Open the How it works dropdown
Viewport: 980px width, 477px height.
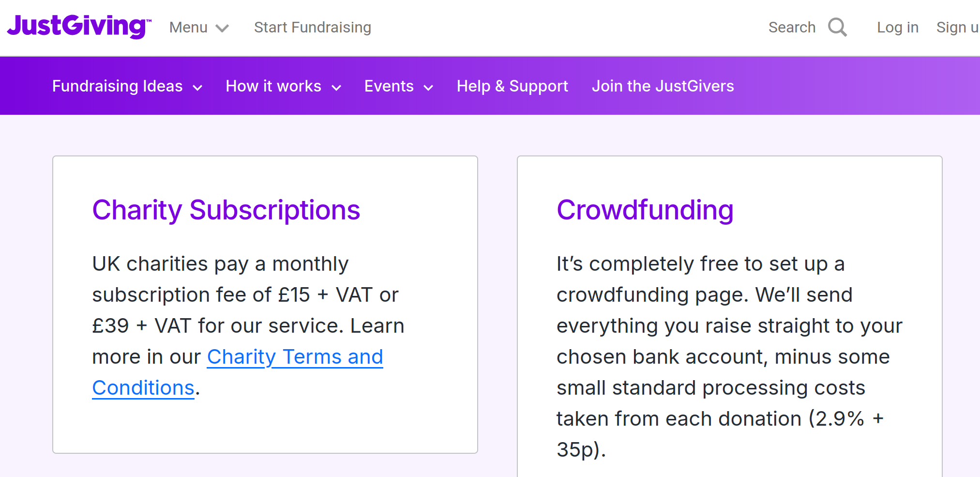[273, 86]
